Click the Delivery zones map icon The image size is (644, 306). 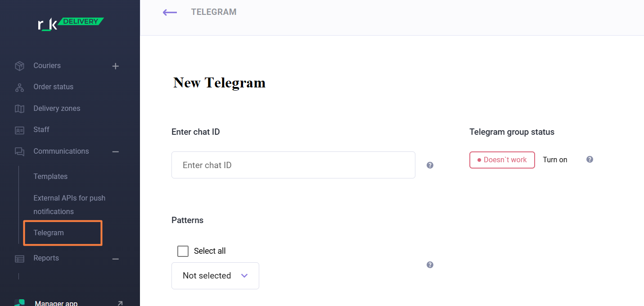click(x=19, y=109)
